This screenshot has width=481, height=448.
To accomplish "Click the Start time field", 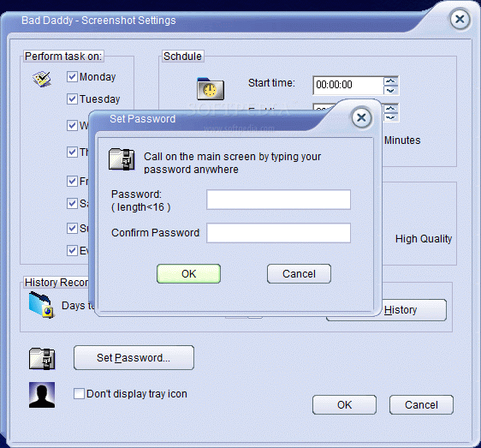I will point(348,85).
